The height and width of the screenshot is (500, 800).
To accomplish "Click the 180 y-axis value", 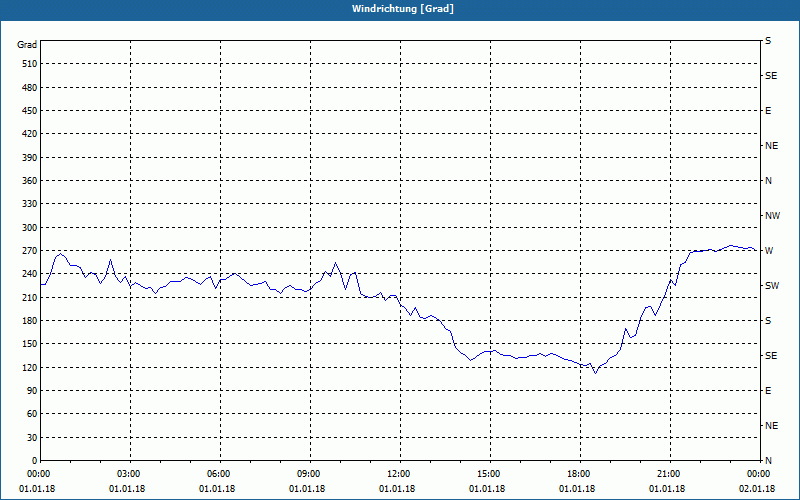I will coord(30,321).
